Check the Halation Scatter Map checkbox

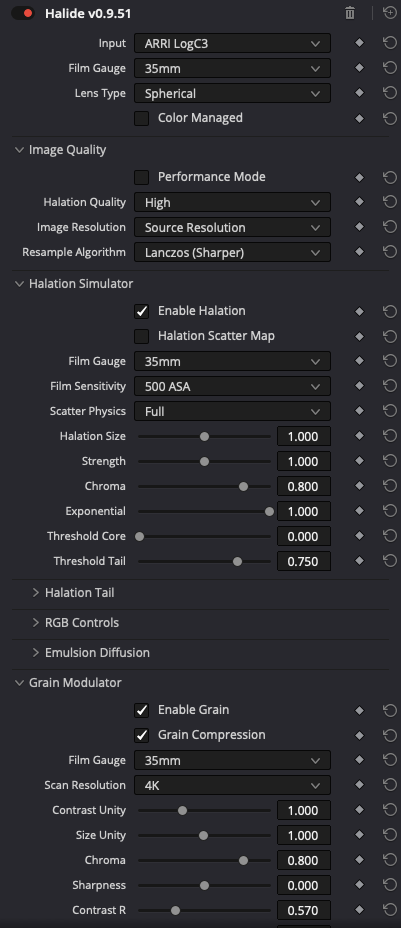click(x=141, y=336)
